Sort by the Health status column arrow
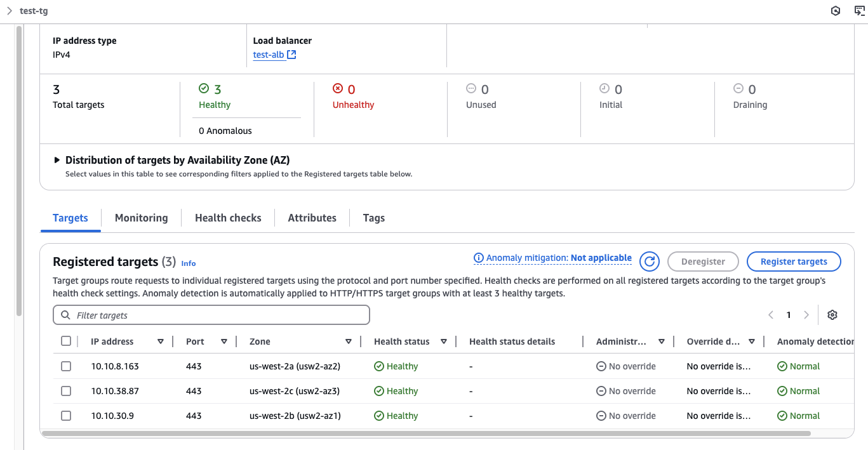The image size is (868, 450). tap(443, 341)
